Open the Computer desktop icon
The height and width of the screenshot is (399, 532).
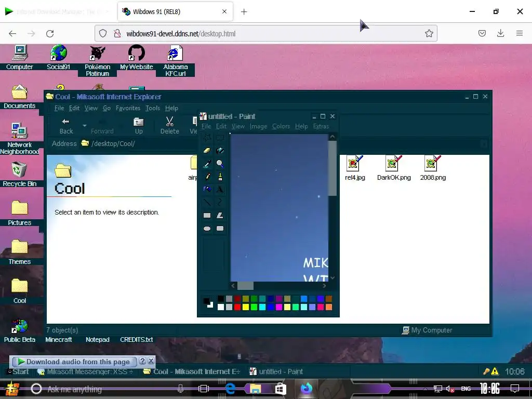pyautogui.click(x=19, y=57)
